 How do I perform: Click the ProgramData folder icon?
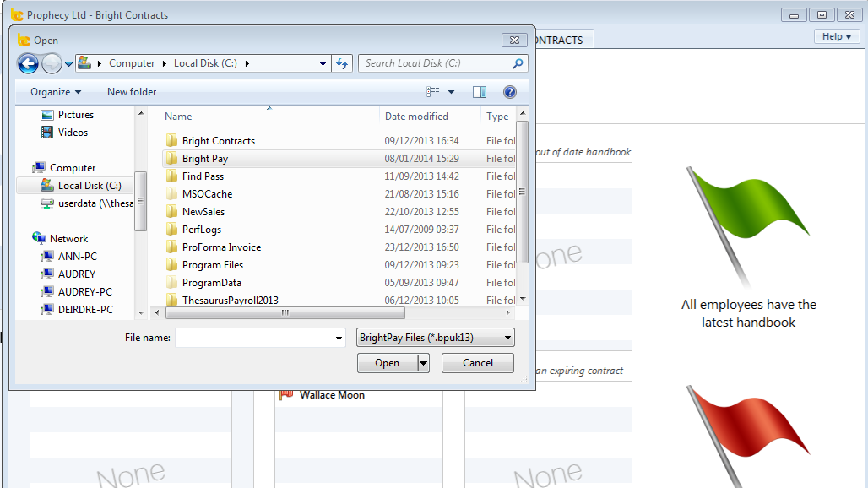(172, 282)
